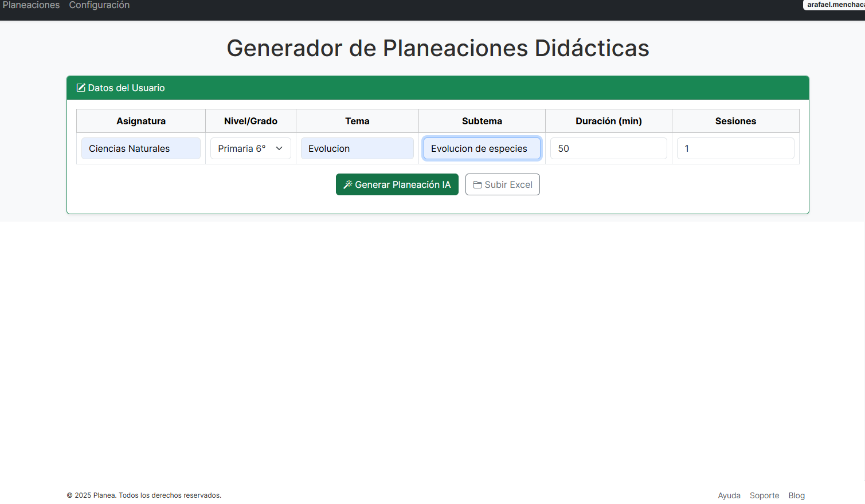Click the Sesiones field showing 1
The height and width of the screenshot is (504, 865).
pyautogui.click(x=735, y=148)
